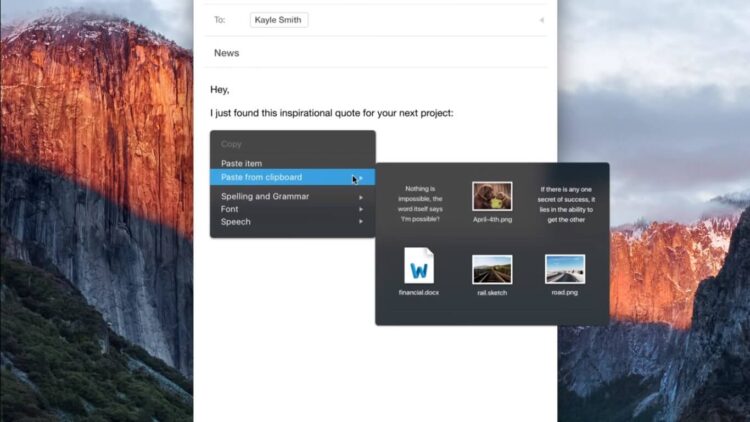
Task: Select the Kayle Smith recipient token
Action: tap(279, 20)
